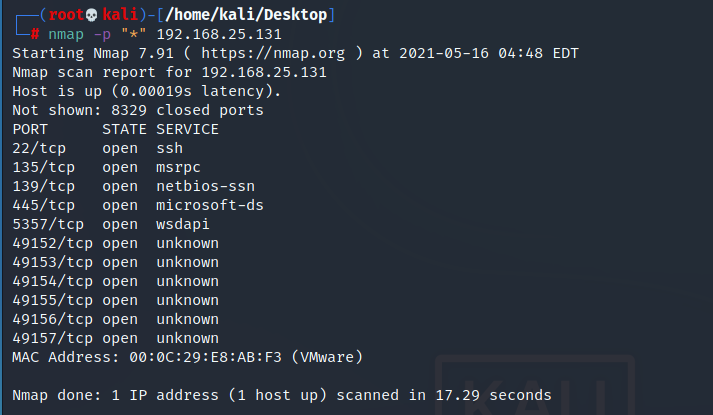Click the /home/kali/Desktop path text

[x=246, y=15]
